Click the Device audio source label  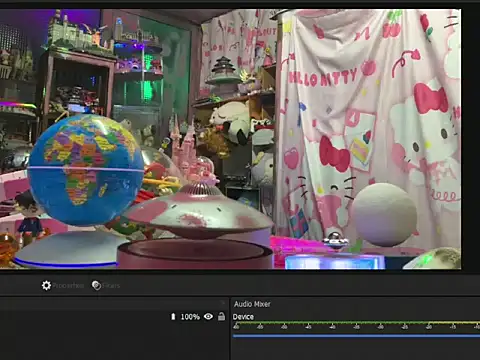pos(243,317)
